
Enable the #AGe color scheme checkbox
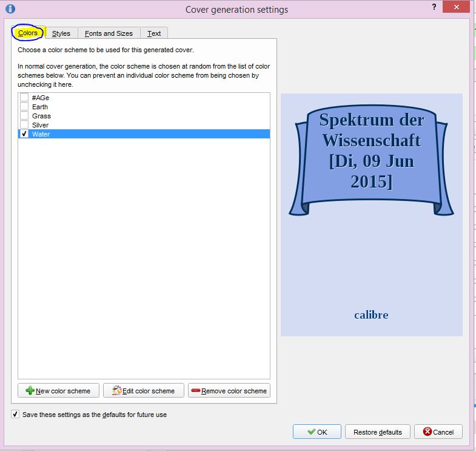pyautogui.click(x=24, y=98)
